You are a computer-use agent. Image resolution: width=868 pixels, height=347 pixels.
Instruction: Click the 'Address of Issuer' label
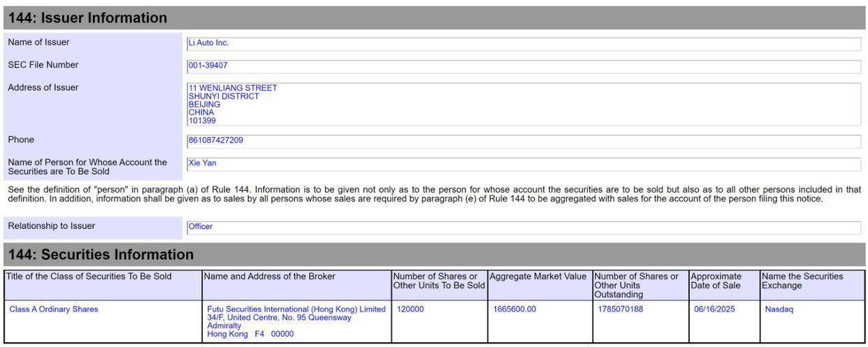coord(43,87)
